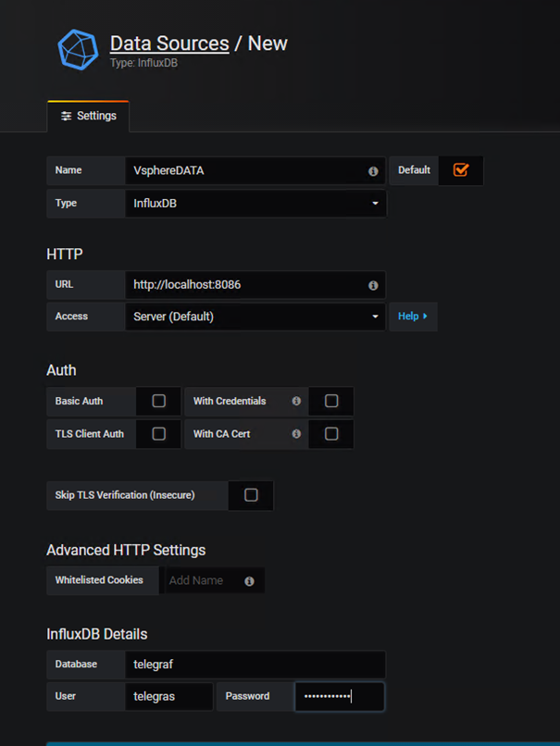Viewport: 560px width, 746px height.
Task: Uncheck the Default data source checkbox
Action: tap(460, 170)
